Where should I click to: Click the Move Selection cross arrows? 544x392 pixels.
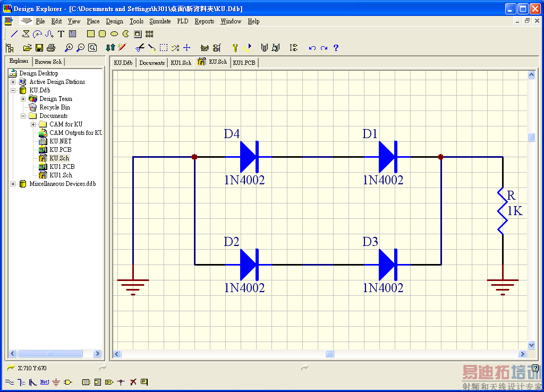tap(187, 48)
